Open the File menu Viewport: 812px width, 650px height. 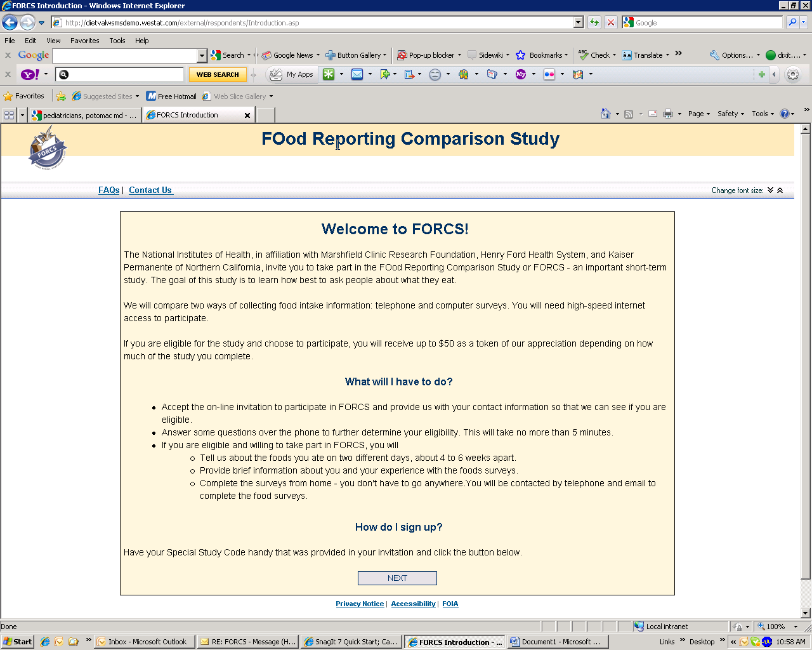(x=10, y=41)
